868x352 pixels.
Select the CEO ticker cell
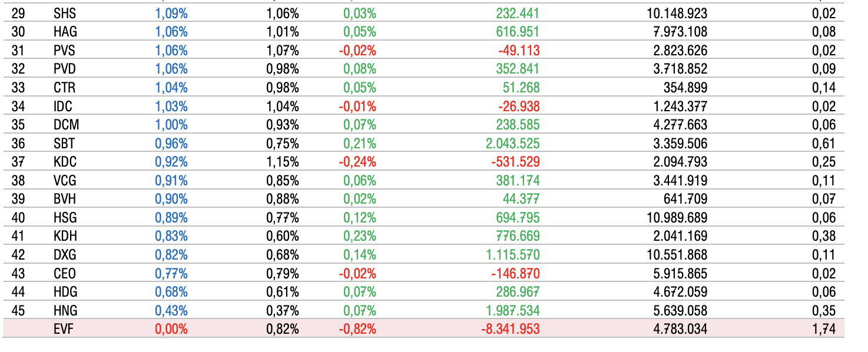(x=64, y=273)
